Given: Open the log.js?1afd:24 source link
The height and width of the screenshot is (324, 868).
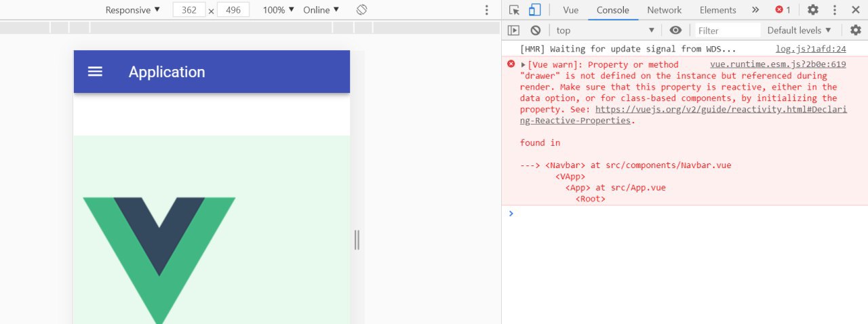Looking at the screenshot, I should [x=811, y=49].
